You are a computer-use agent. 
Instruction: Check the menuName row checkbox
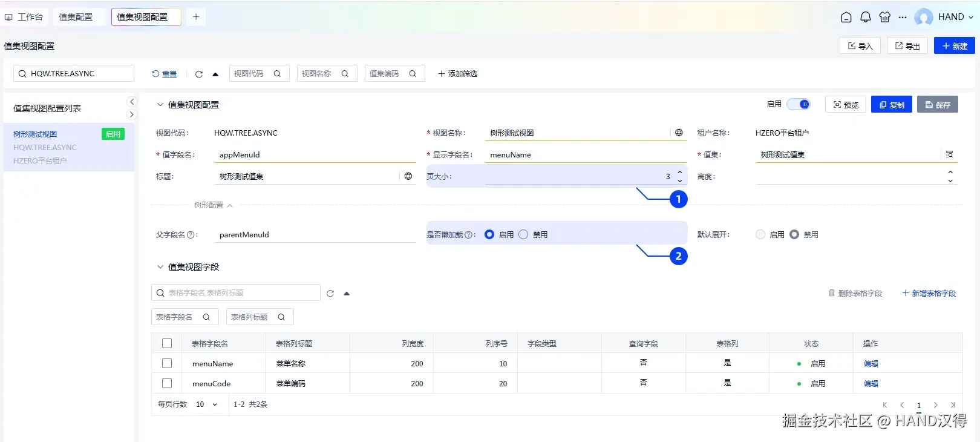pos(167,363)
